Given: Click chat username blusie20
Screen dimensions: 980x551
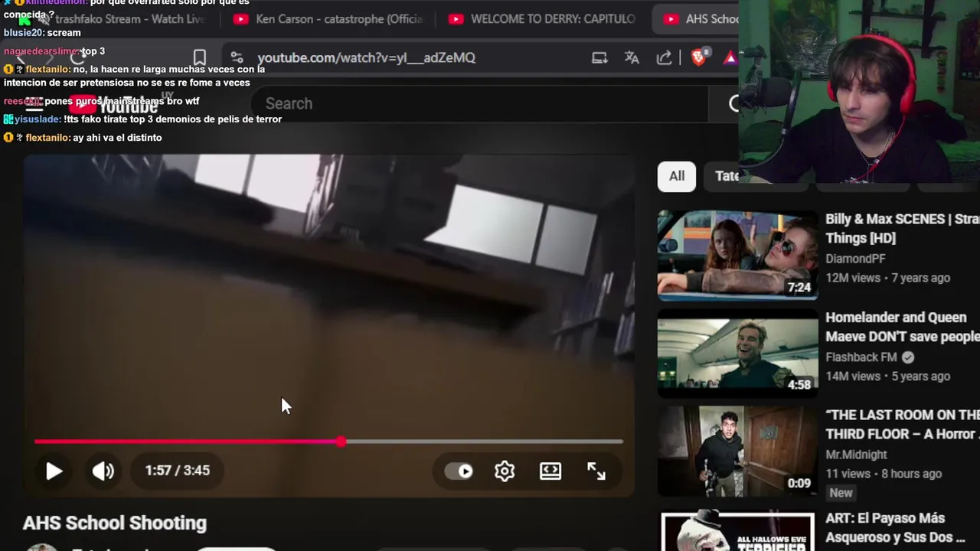Looking at the screenshot, I should 23,33.
